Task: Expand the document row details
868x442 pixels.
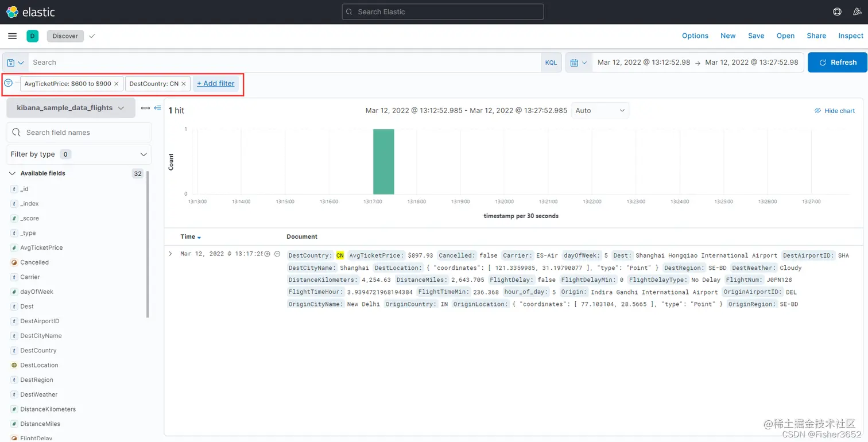Action: coord(170,254)
